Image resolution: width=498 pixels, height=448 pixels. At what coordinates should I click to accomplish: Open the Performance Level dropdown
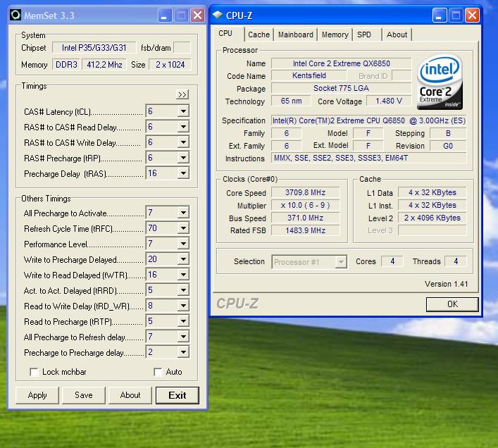point(183,244)
